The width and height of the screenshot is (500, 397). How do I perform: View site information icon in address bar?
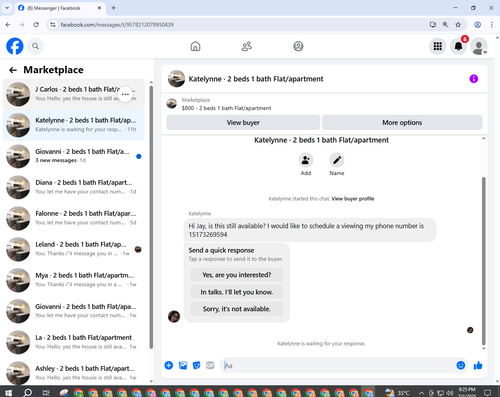(x=53, y=25)
